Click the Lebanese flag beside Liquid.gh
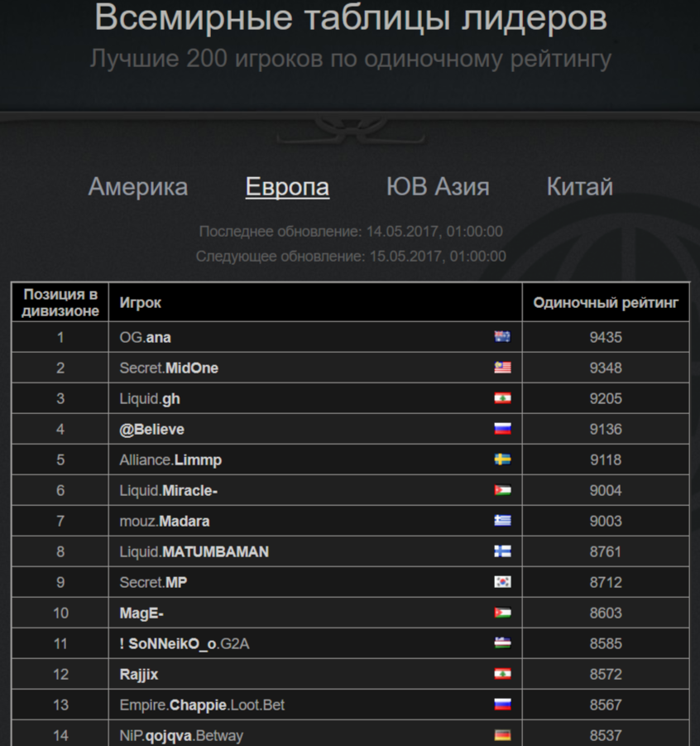 [x=502, y=398]
